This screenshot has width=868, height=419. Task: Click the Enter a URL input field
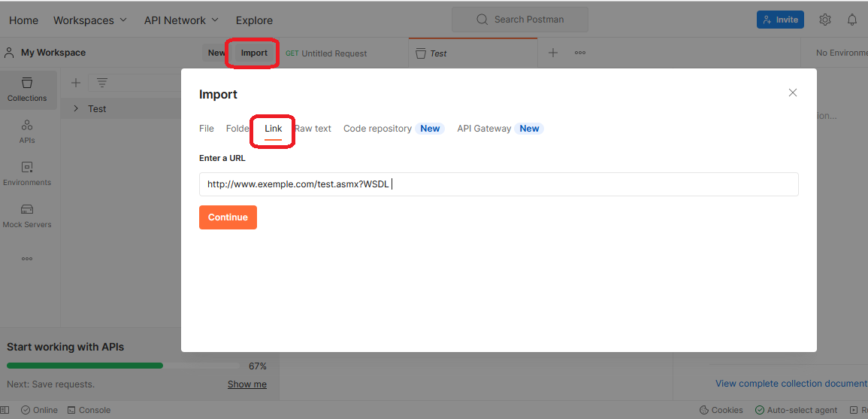[498, 184]
